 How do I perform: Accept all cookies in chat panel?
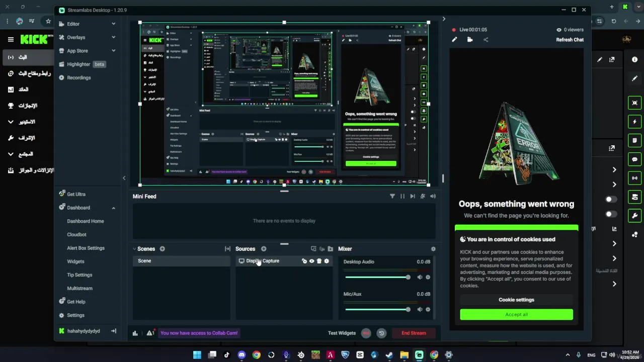(516, 315)
